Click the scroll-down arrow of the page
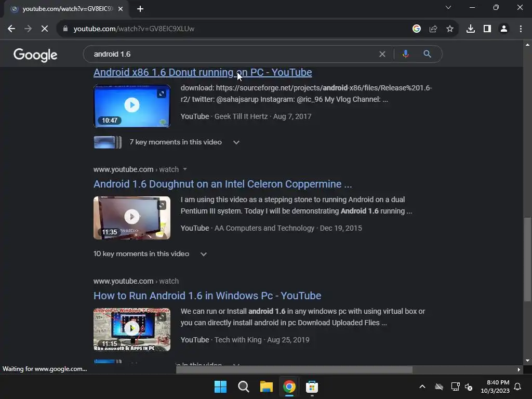Image resolution: width=532 pixels, height=399 pixels. [x=527, y=361]
